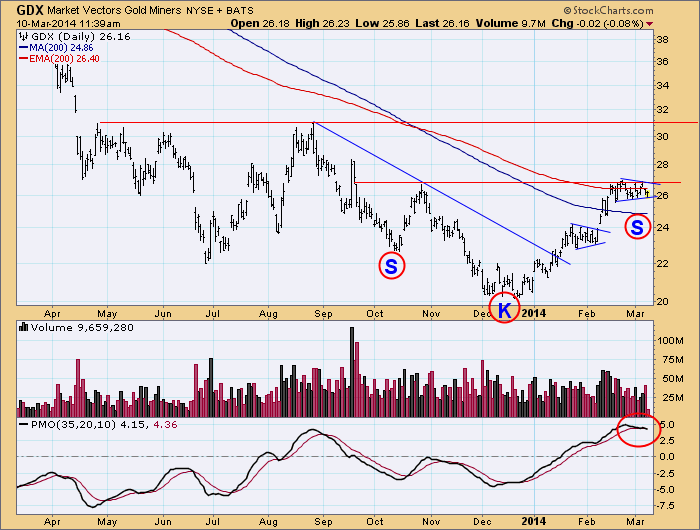Click the 38 price axis label

[x=662, y=40]
